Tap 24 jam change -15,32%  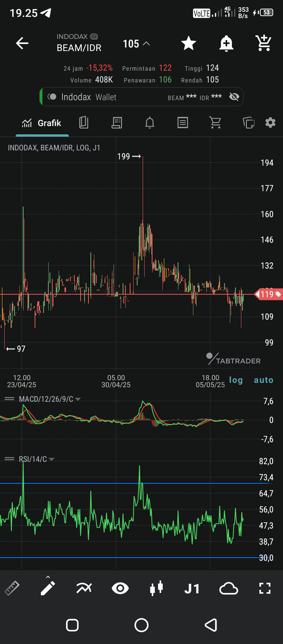(x=99, y=68)
